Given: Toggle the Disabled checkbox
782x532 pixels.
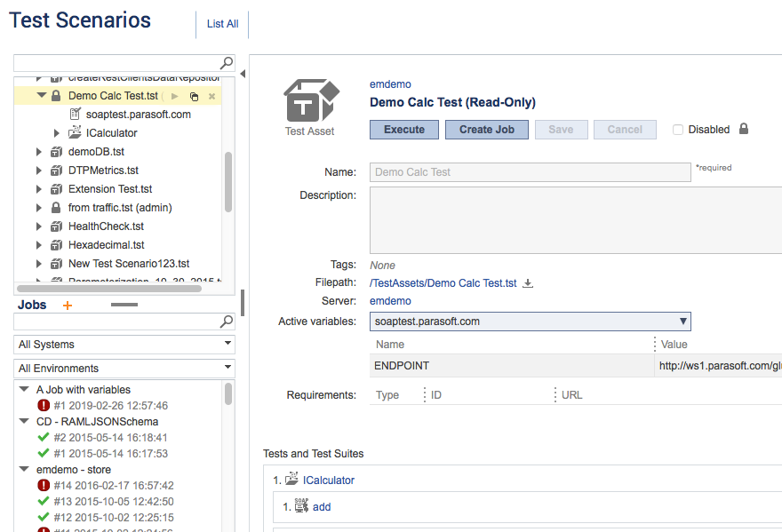Looking at the screenshot, I should click(678, 130).
